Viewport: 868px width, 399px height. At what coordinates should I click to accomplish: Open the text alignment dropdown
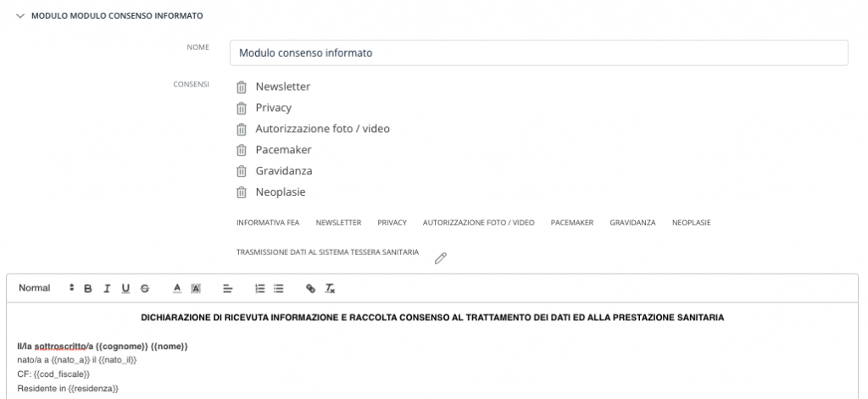[227, 288]
